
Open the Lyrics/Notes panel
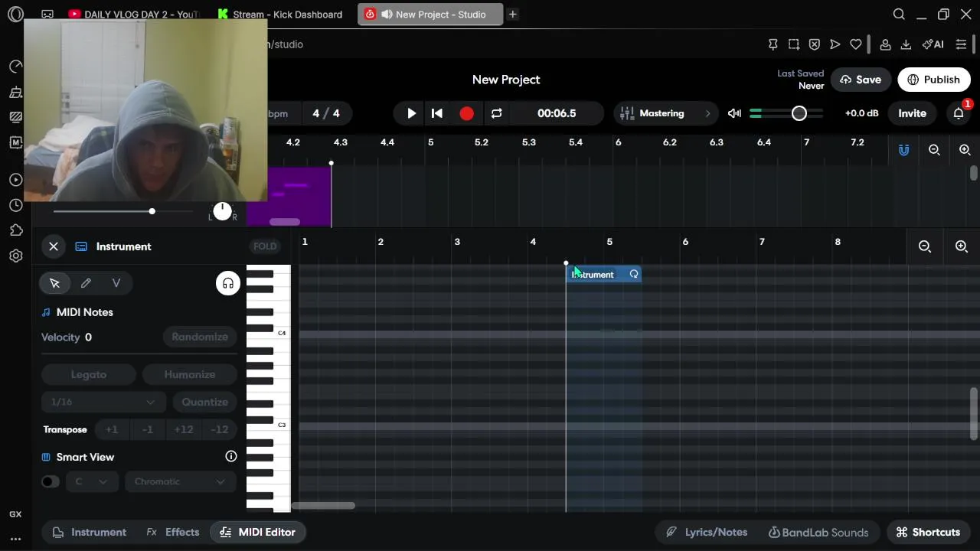[707, 532]
